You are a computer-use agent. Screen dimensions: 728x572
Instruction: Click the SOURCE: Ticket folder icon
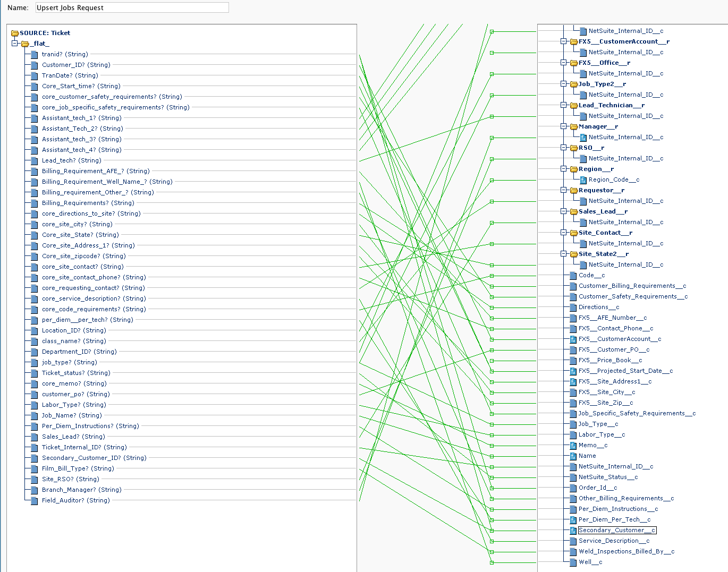pos(15,33)
